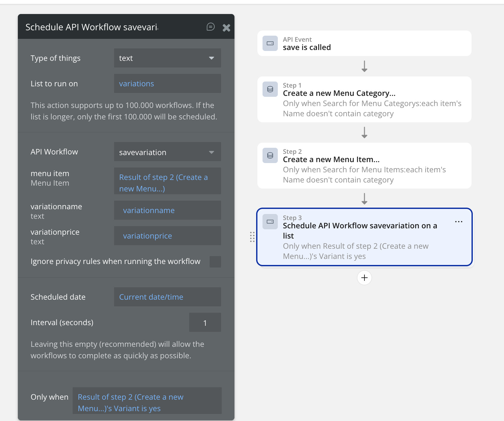The height and width of the screenshot is (421, 504).
Task: Click the Step 3 workflow icon
Action: click(x=270, y=222)
